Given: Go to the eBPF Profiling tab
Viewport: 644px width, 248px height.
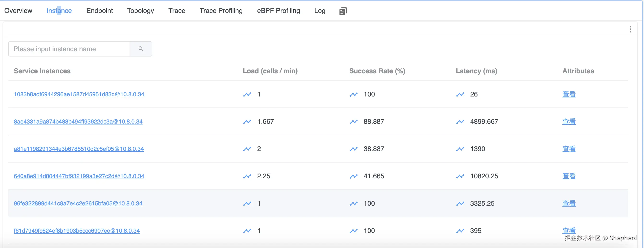Looking at the screenshot, I should click(x=278, y=11).
